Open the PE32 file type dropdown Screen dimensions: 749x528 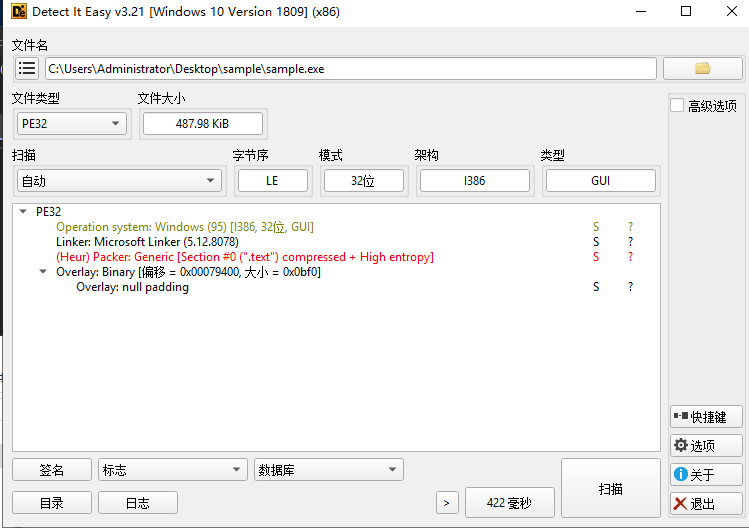coord(72,123)
